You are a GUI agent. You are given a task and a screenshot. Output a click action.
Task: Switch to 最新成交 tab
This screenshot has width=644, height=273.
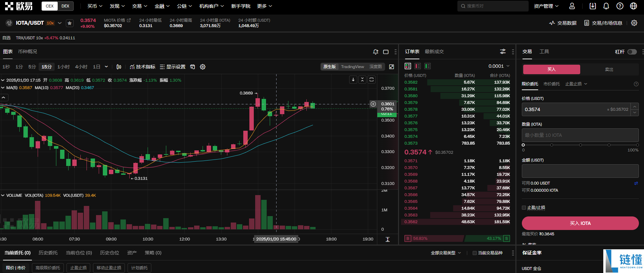pos(434,51)
